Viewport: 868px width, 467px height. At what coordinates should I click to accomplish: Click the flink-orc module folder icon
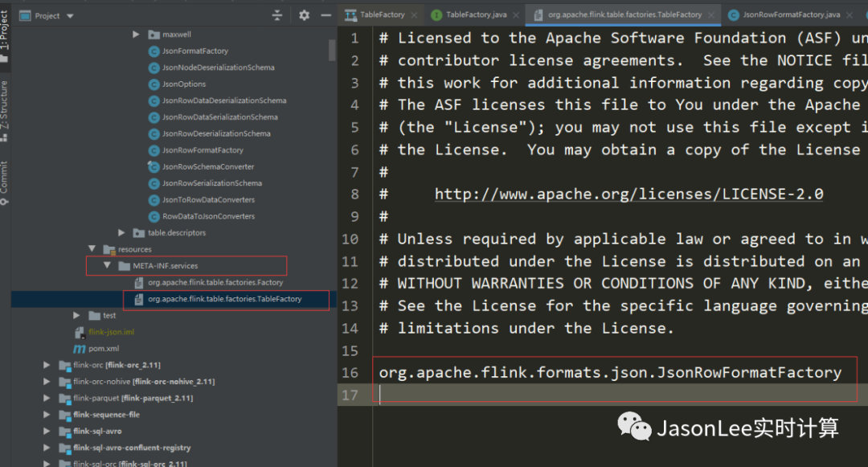coord(65,365)
